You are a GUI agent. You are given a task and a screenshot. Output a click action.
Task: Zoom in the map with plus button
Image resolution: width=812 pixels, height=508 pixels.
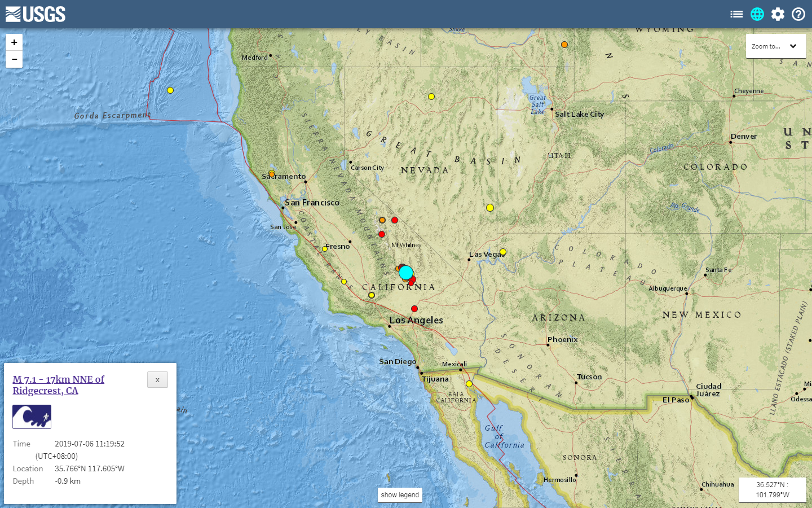(x=14, y=42)
